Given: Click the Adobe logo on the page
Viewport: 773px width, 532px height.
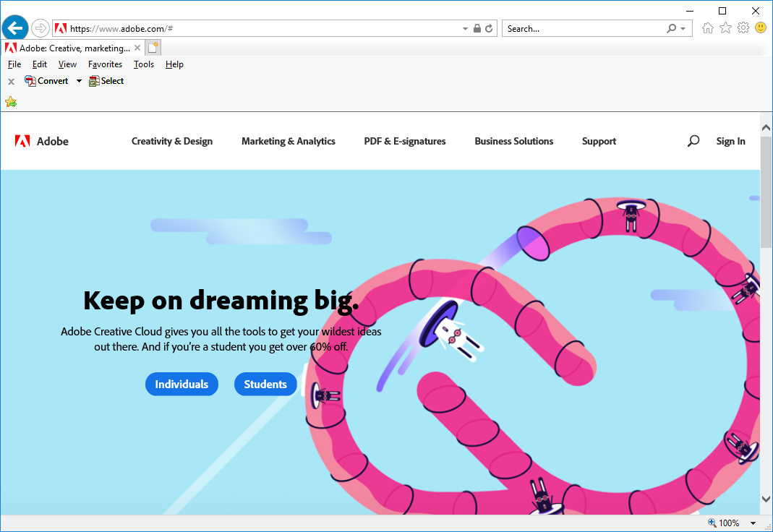Looking at the screenshot, I should (x=42, y=141).
